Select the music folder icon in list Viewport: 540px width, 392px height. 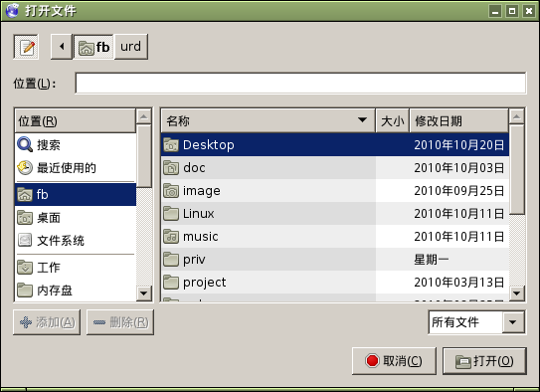coord(171,237)
